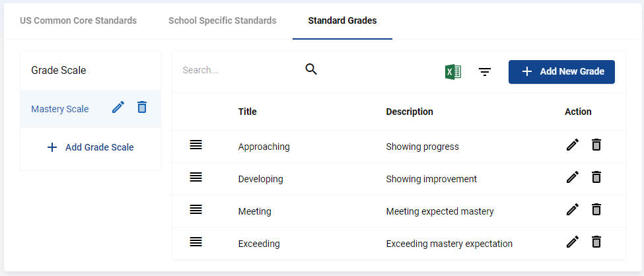Open the School Specific Standards tab

222,20
